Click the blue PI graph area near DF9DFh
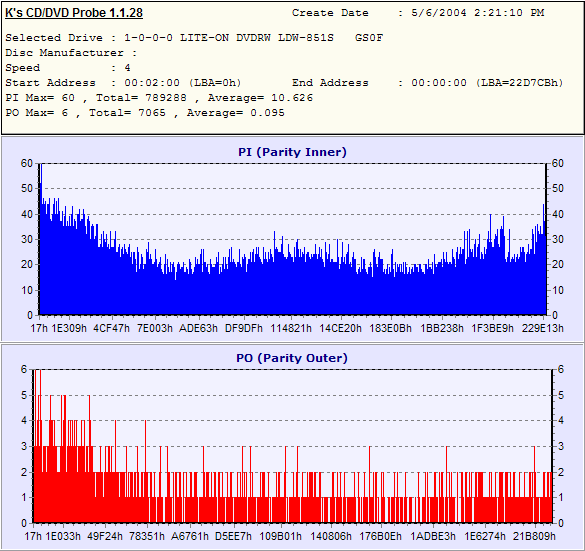The image size is (585, 551). 244,291
